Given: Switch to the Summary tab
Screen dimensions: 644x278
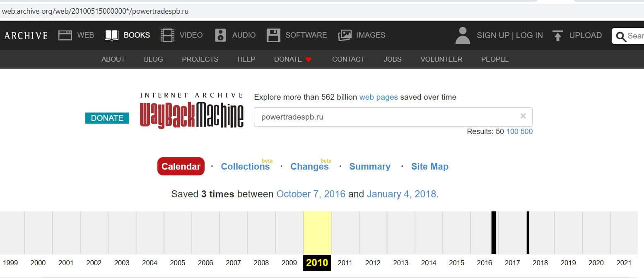Looking at the screenshot, I should click(x=370, y=166).
